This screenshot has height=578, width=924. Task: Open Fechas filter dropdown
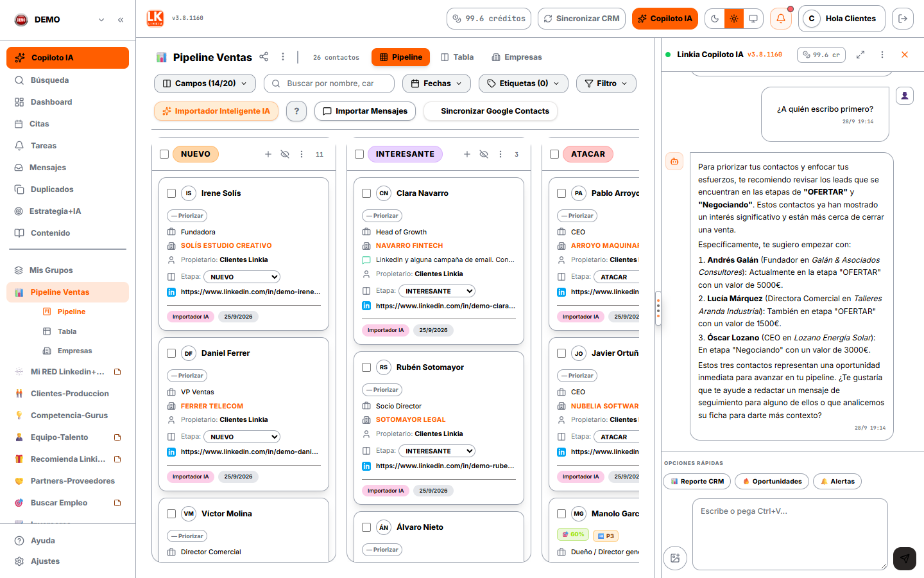pyautogui.click(x=436, y=83)
